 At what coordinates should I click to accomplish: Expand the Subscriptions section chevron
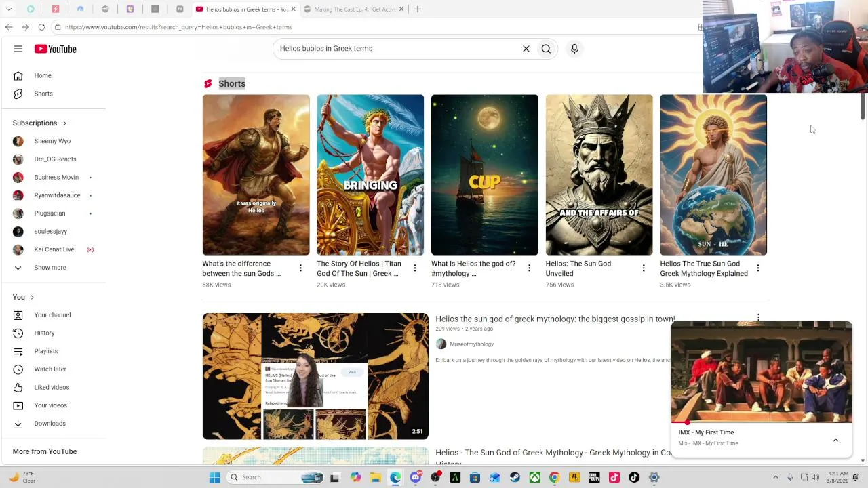point(64,123)
